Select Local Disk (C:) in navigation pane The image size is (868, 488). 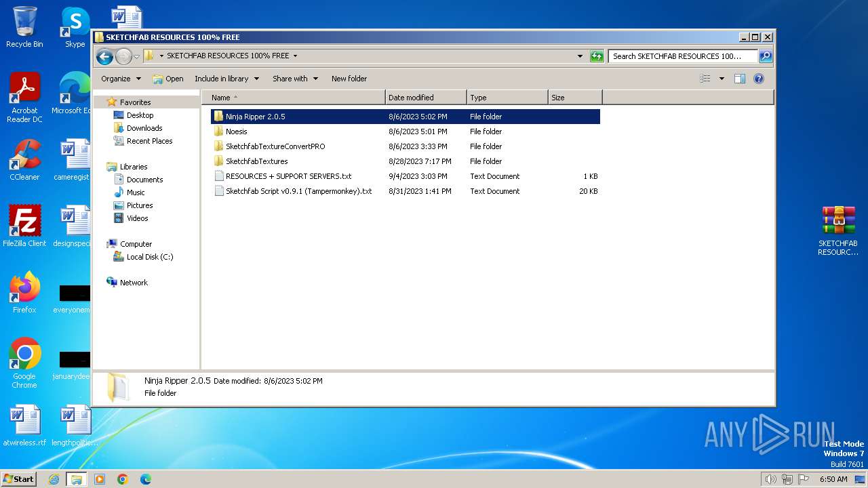[149, 257]
